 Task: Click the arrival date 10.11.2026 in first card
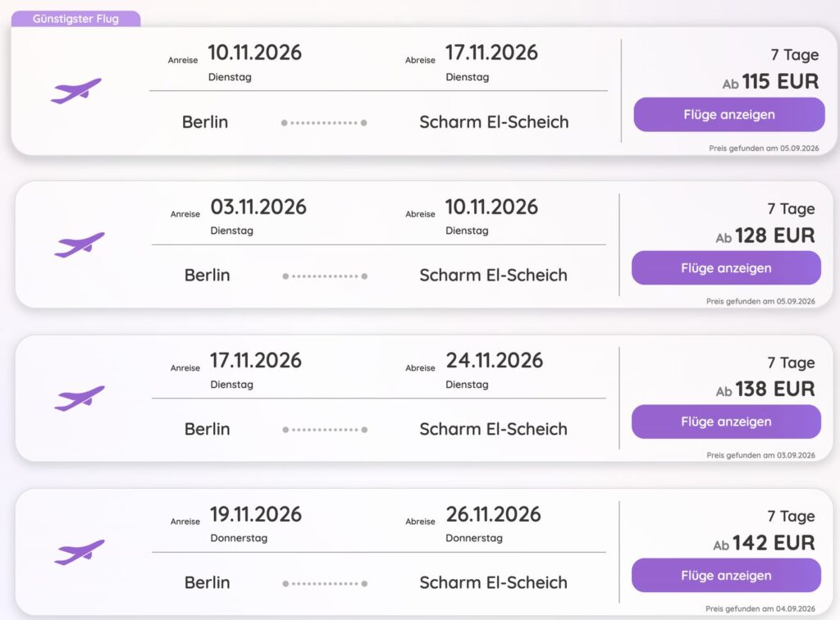[254, 53]
